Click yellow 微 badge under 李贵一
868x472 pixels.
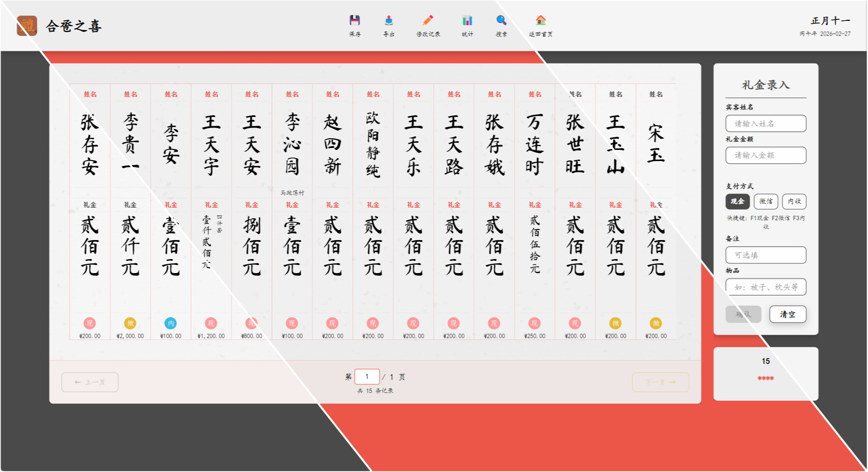coord(130,323)
